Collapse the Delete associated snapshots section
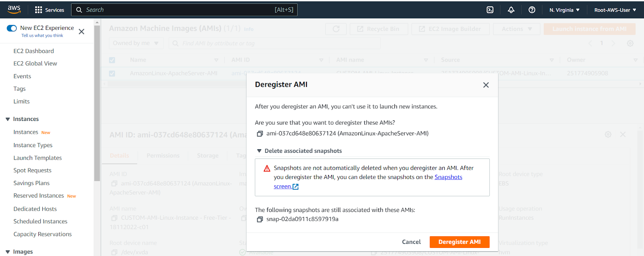 (x=259, y=151)
